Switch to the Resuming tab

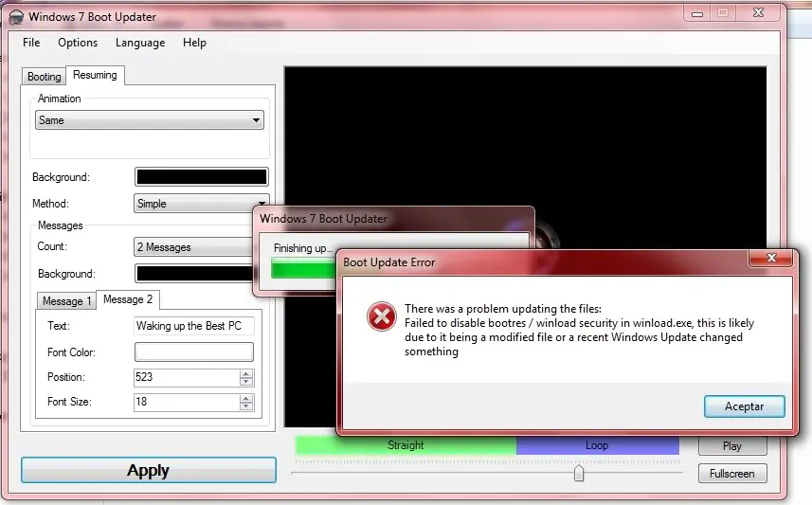coord(96,75)
